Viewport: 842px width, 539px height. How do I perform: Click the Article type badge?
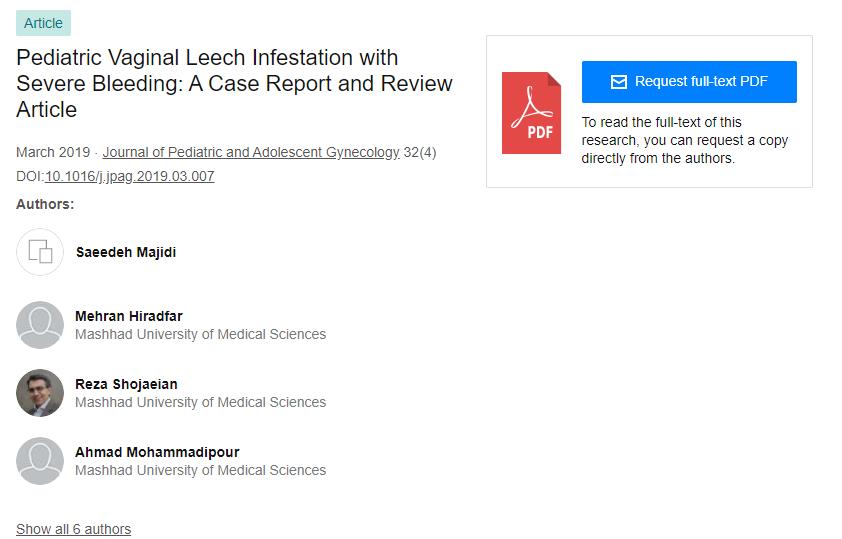pos(43,23)
